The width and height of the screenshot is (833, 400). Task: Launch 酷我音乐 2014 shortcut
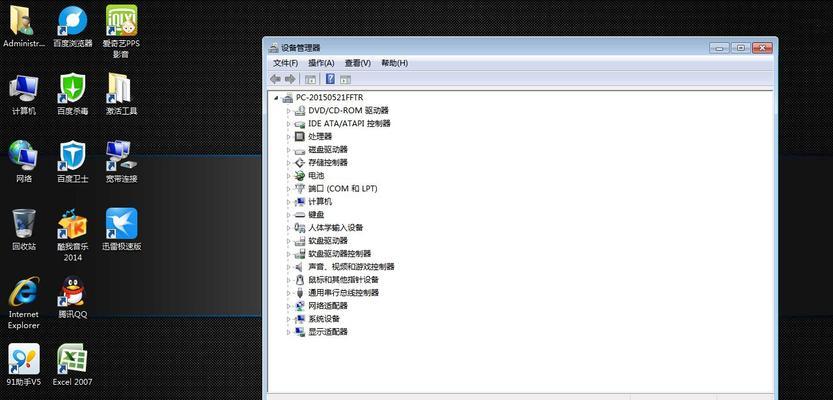pyautogui.click(x=73, y=235)
